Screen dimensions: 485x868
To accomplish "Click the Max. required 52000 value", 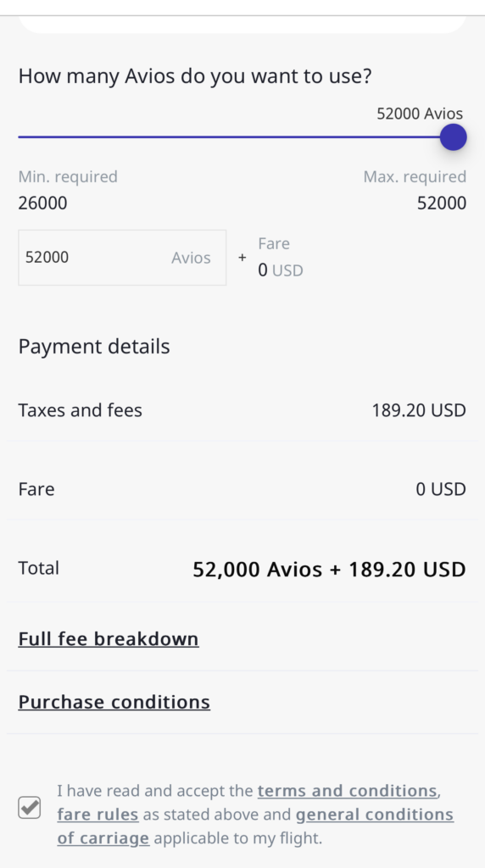I will pyautogui.click(x=441, y=203).
